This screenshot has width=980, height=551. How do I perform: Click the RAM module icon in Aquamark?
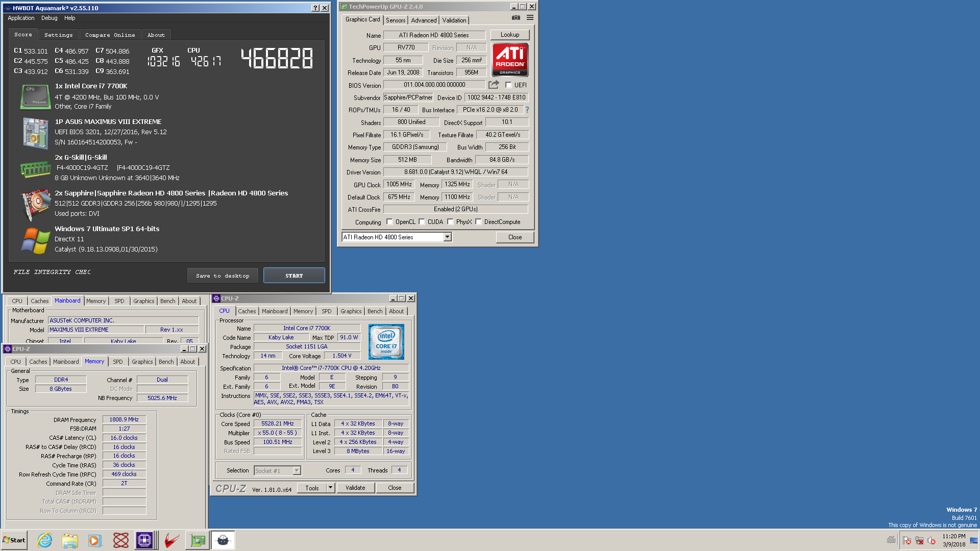pyautogui.click(x=35, y=169)
